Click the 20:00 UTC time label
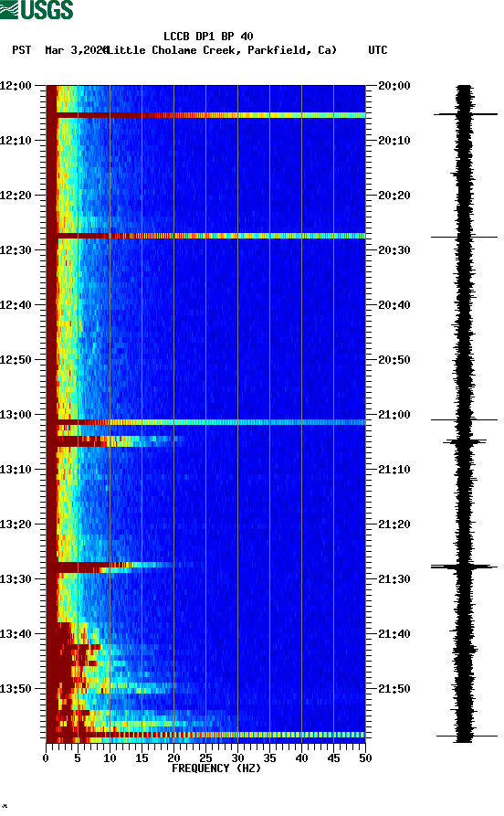504x816 pixels. [394, 85]
